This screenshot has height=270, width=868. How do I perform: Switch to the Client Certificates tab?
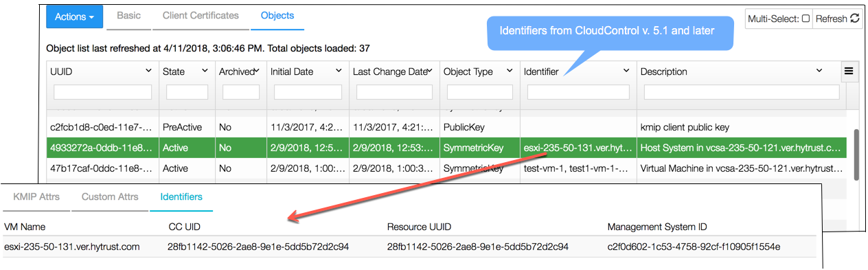[201, 16]
